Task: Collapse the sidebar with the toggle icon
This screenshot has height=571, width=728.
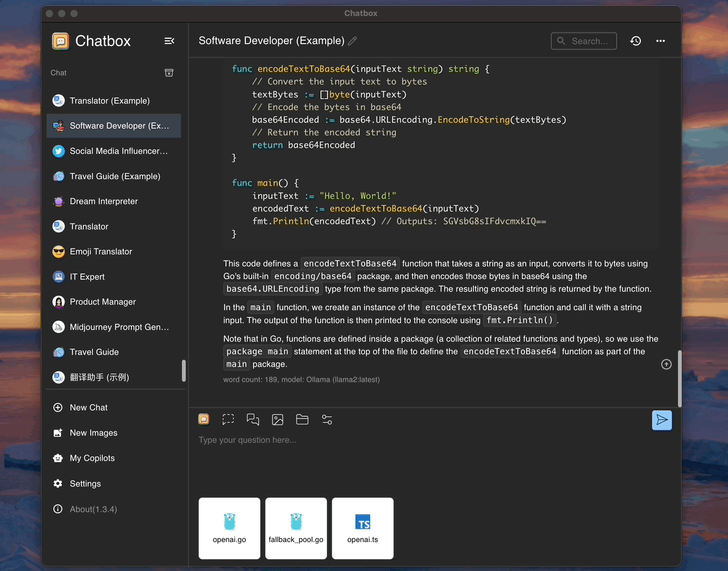Action: [x=169, y=41]
